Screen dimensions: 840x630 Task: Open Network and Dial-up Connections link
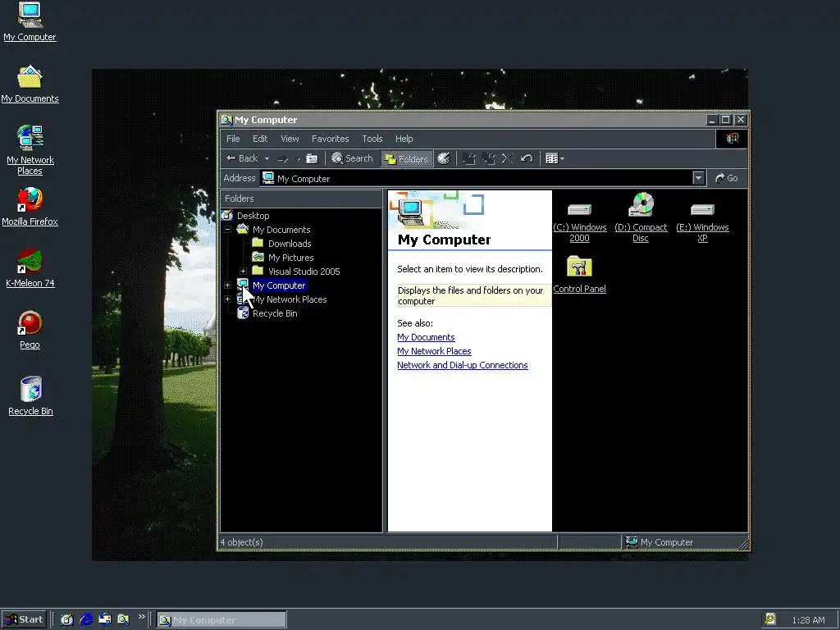[463, 365]
